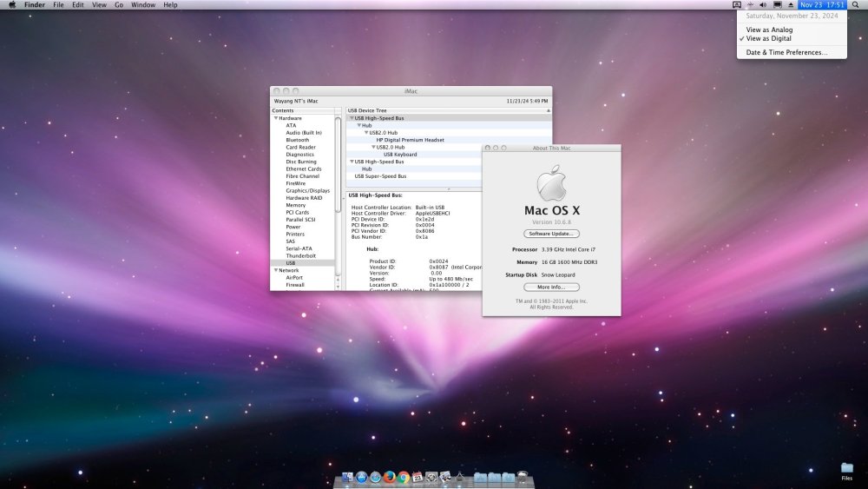Viewport: 868px width, 489px height.
Task: Click the Contents column header
Action: [x=302, y=111]
